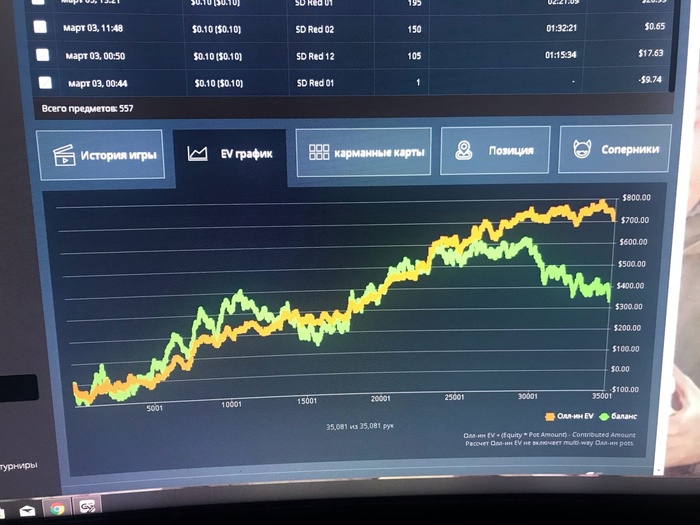The width and height of the screenshot is (700, 525).
Task: Select the EV график tab
Action: tap(230, 154)
